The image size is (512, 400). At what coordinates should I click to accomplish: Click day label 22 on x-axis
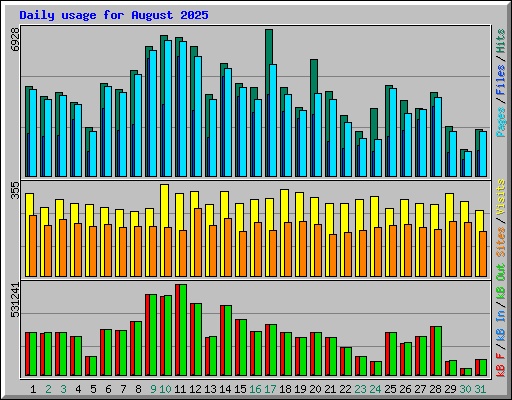pyautogui.click(x=345, y=389)
